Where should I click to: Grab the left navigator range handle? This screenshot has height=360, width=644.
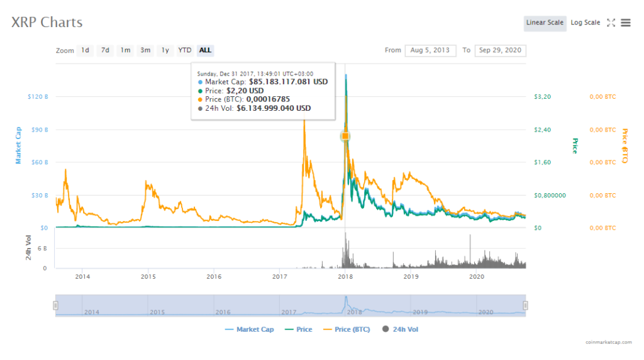click(55, 305)
